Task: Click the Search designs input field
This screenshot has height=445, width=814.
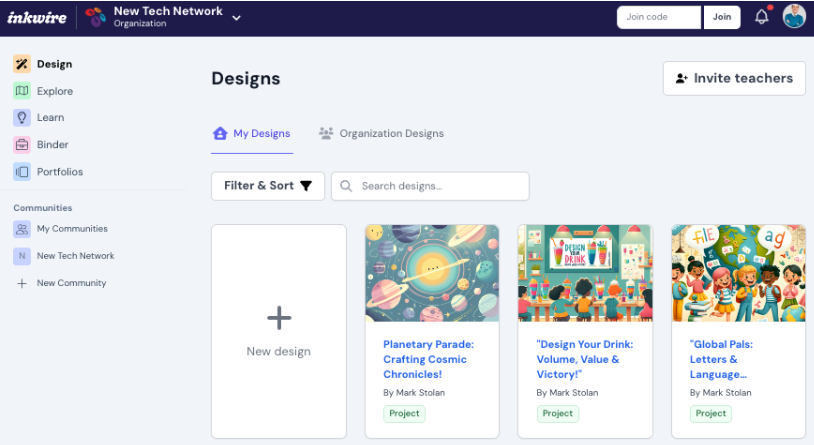Action: 430,186
